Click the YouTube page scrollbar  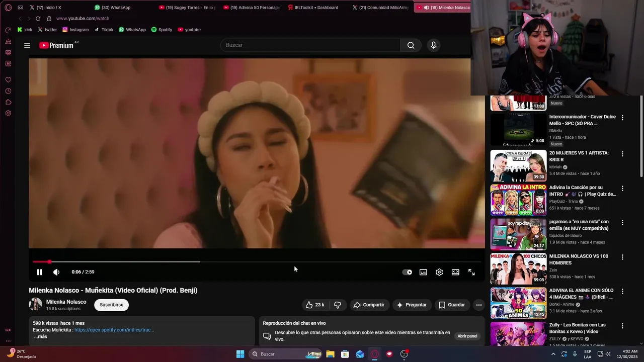pos(641,136)
